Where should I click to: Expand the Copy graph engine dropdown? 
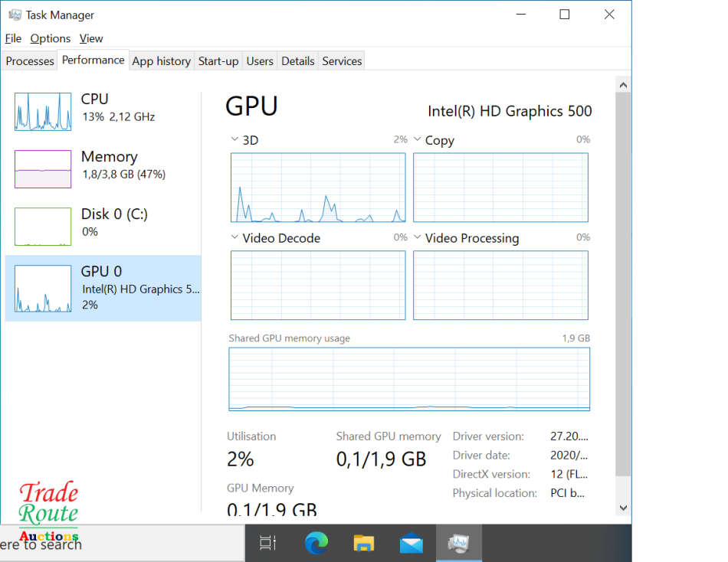point(418,140)
